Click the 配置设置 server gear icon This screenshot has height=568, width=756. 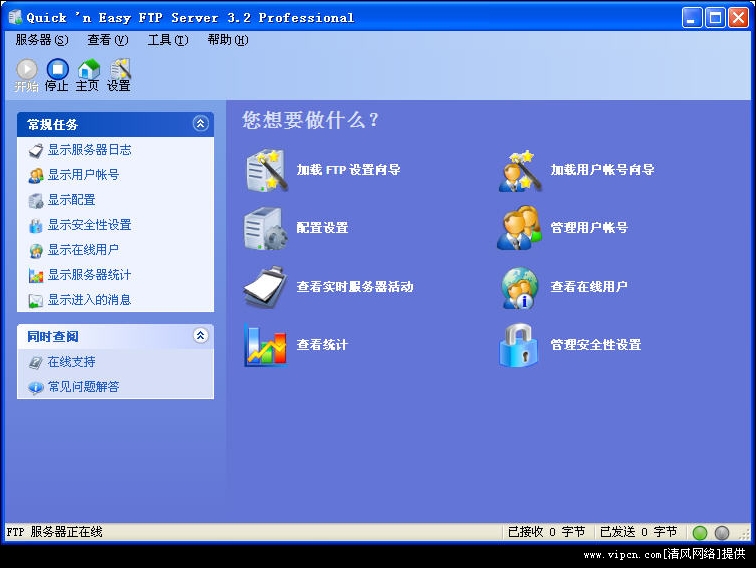[266, 229]
